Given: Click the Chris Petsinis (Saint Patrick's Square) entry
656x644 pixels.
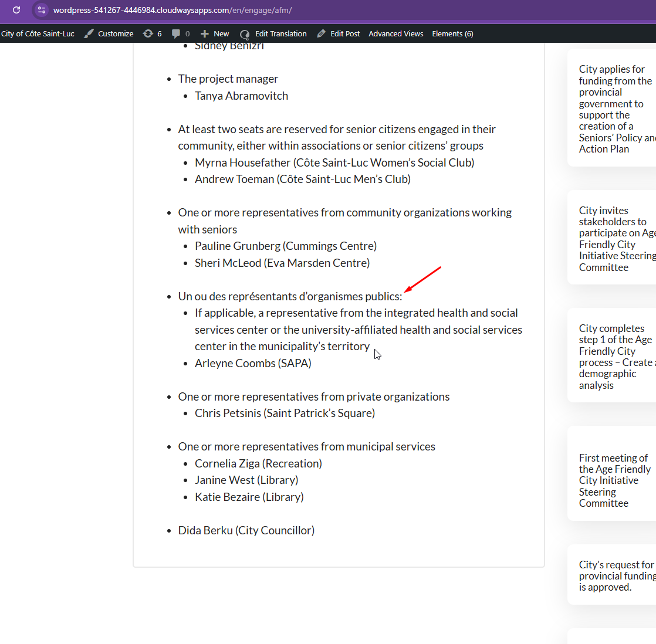Looking at the screenshot, I should click(285, 413).
